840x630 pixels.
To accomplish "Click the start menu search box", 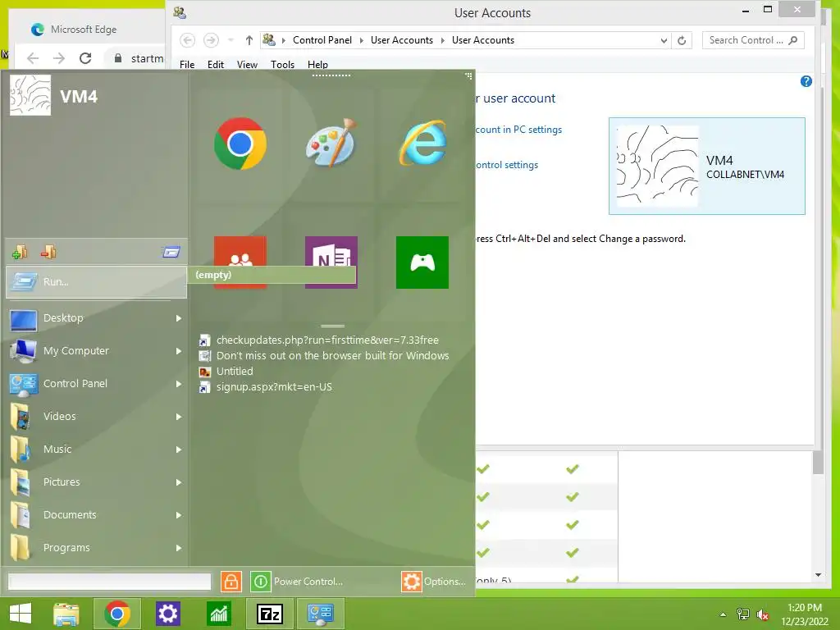I will tap(110, 582).
